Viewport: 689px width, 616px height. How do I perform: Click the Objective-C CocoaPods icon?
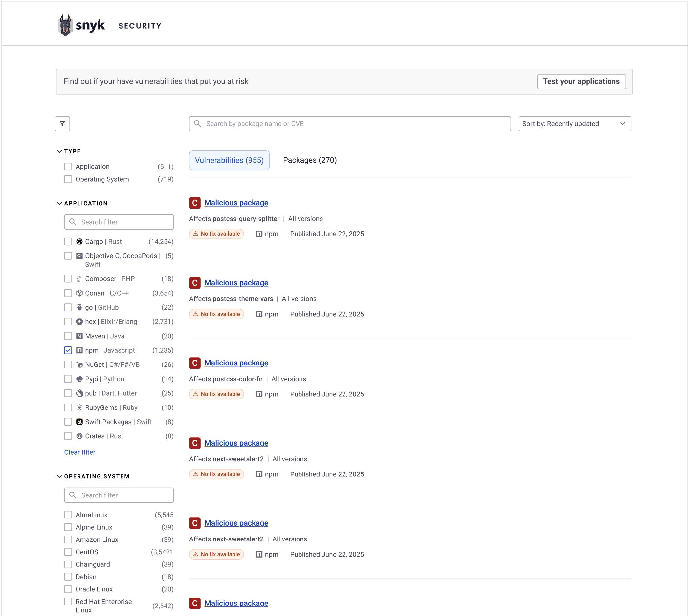[x=79, y=256]
